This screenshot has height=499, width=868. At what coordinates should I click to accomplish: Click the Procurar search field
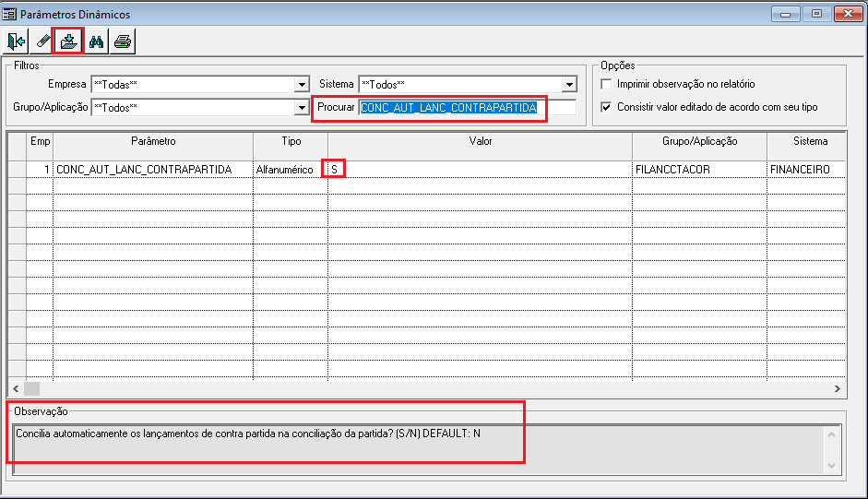pyautogui.click(x=468, y=107)
